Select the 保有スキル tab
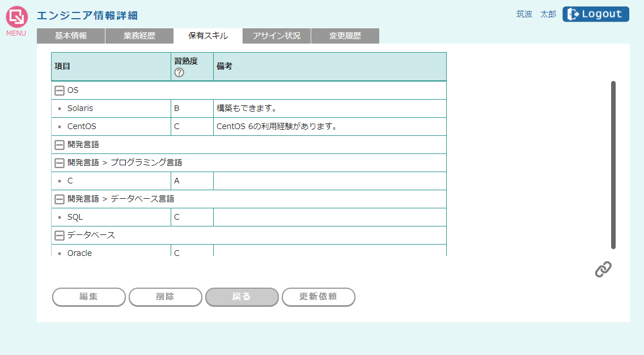The height and width of the screenshot is (355, 644). 208,36
